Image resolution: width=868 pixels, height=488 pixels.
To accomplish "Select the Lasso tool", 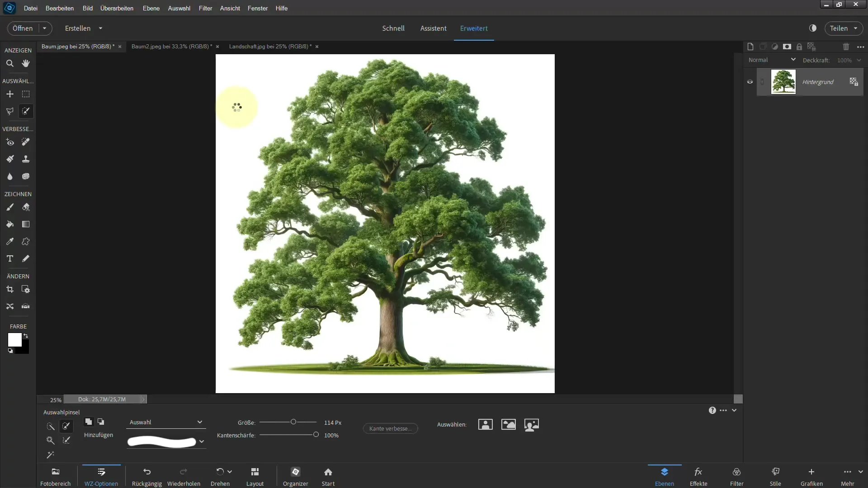I will click(9, 111).
